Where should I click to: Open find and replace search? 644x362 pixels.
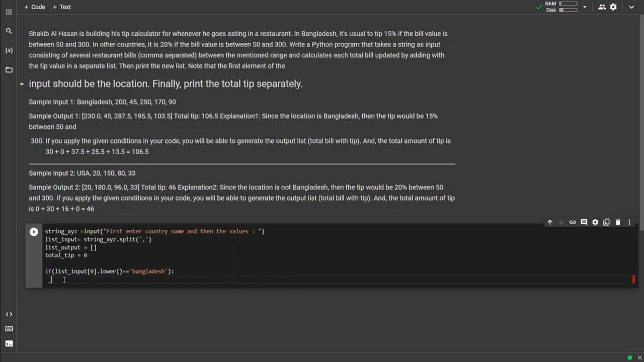tap(9, 31)
